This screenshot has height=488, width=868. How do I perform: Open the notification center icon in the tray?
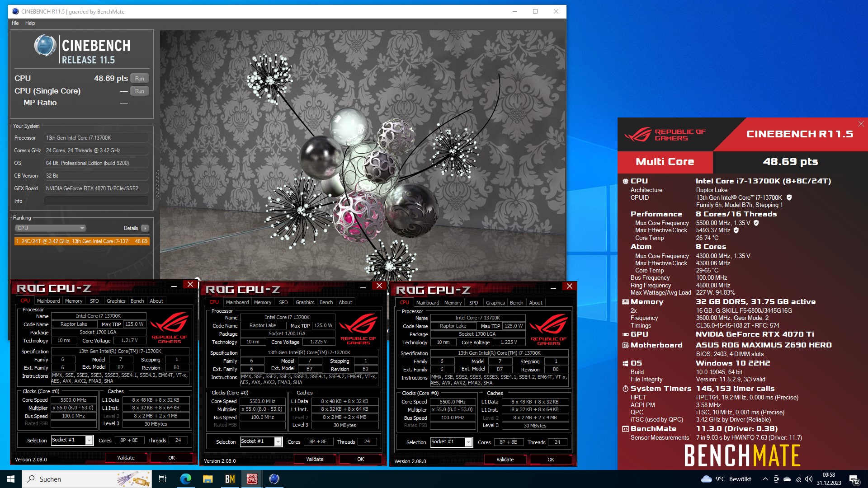[x=854, y=479]
